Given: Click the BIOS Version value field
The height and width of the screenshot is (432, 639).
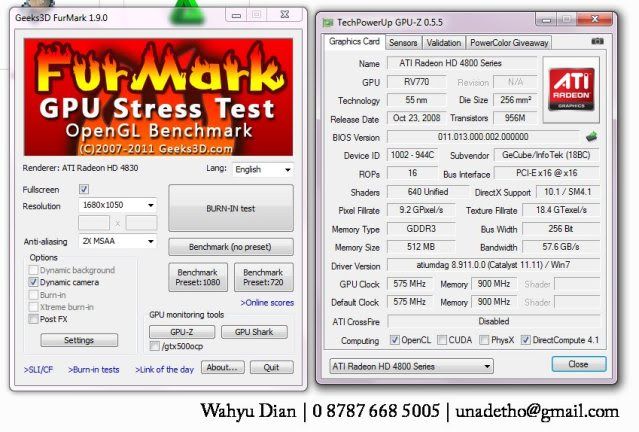Looking at the screenshot, I should pyautogui.click(x=483, y=137).
